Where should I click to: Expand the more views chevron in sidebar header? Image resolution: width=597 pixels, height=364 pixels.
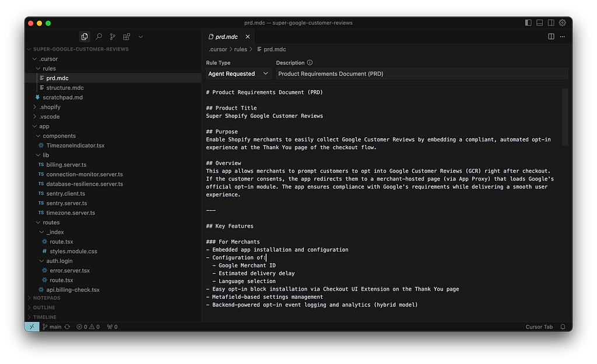coord(141,37)
